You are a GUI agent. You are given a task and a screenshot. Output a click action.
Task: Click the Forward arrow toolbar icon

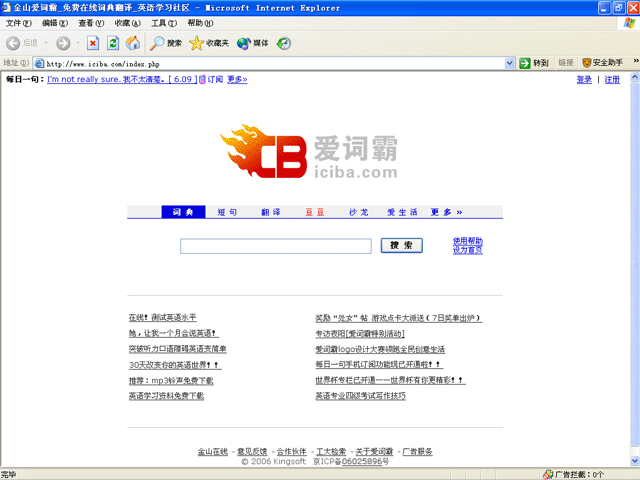[x=63, y=43]
